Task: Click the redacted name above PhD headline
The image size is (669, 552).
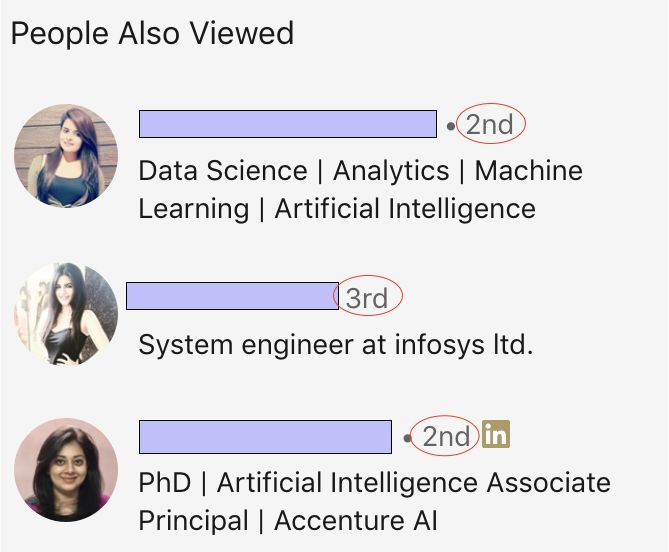Action: pos(265,437)
